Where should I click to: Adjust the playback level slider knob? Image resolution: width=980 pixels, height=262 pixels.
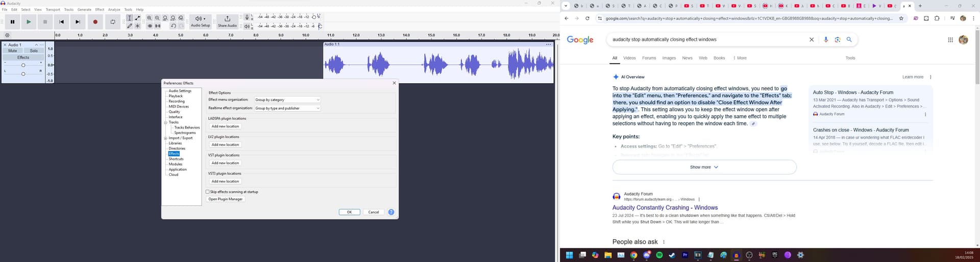tap(320, 26)
